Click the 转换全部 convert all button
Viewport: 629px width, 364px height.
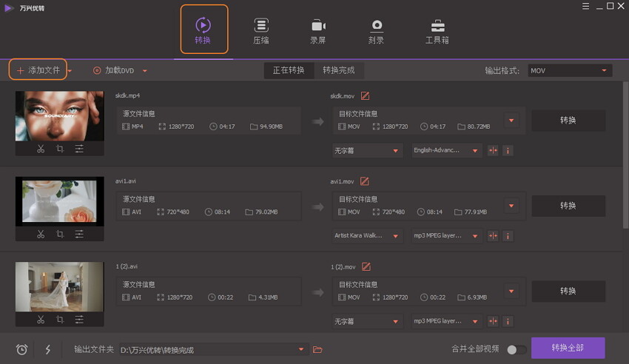point(568,348)
